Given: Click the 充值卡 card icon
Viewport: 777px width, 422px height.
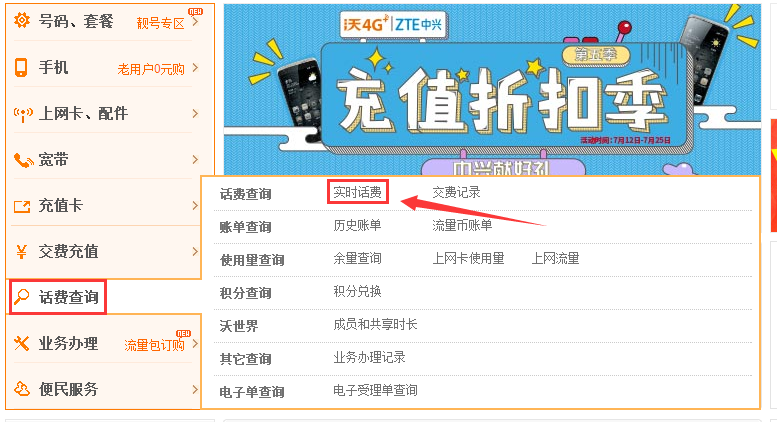Looking at the screenshot, I should [x=22, y=206].
